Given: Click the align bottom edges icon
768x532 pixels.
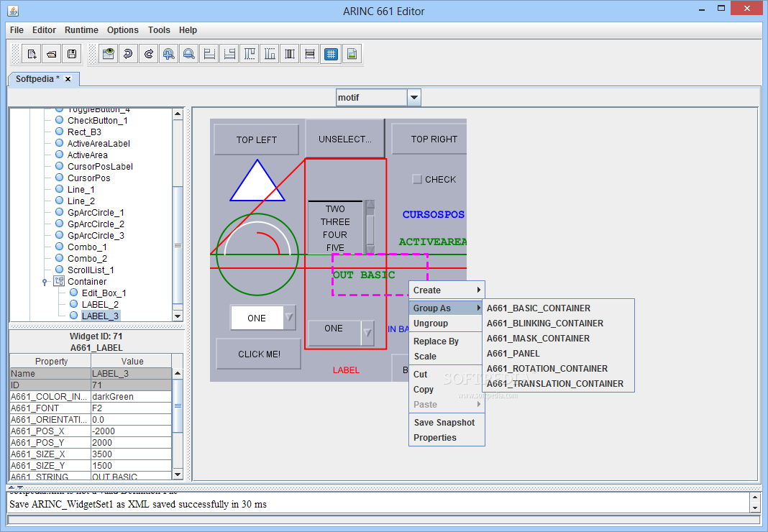Looking at the screenshot, I should (270, 54).
